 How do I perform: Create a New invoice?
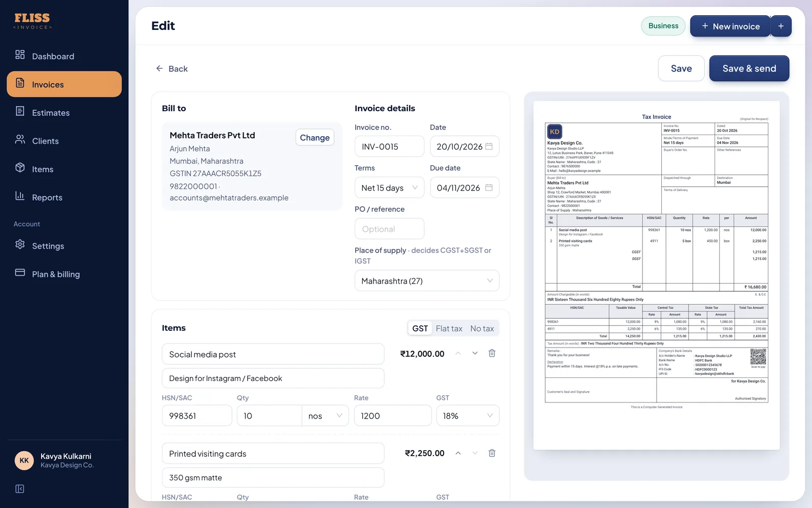point(730,26)
